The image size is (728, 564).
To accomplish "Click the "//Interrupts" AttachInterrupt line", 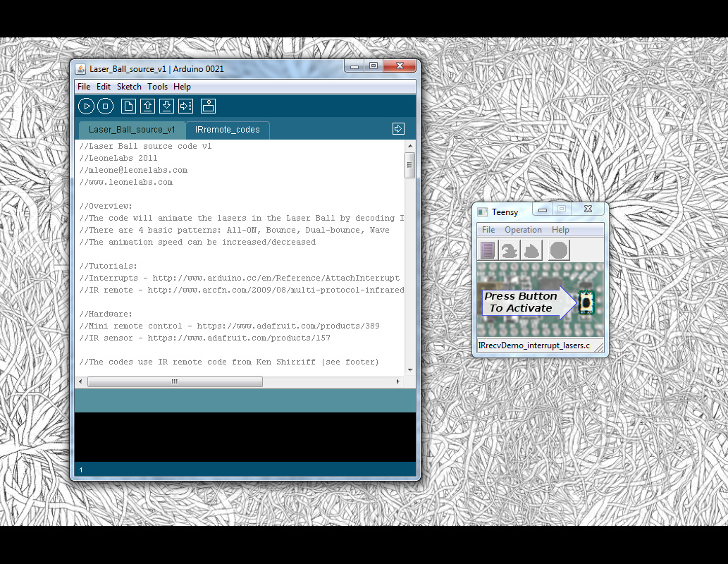I will click(x=239, y=278).
